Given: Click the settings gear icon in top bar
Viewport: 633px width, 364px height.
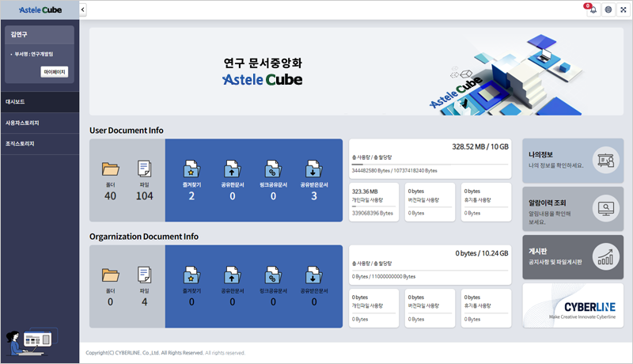Looking at the screenshot, I should point(608,9).
